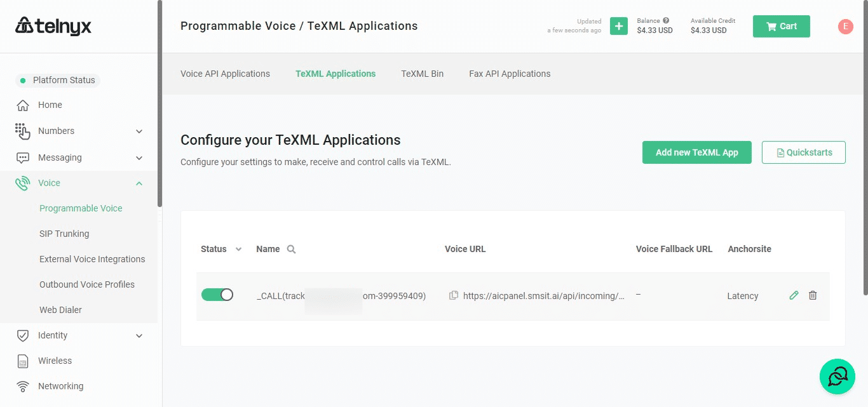Click the green plus add funds icon

point(618,26)
